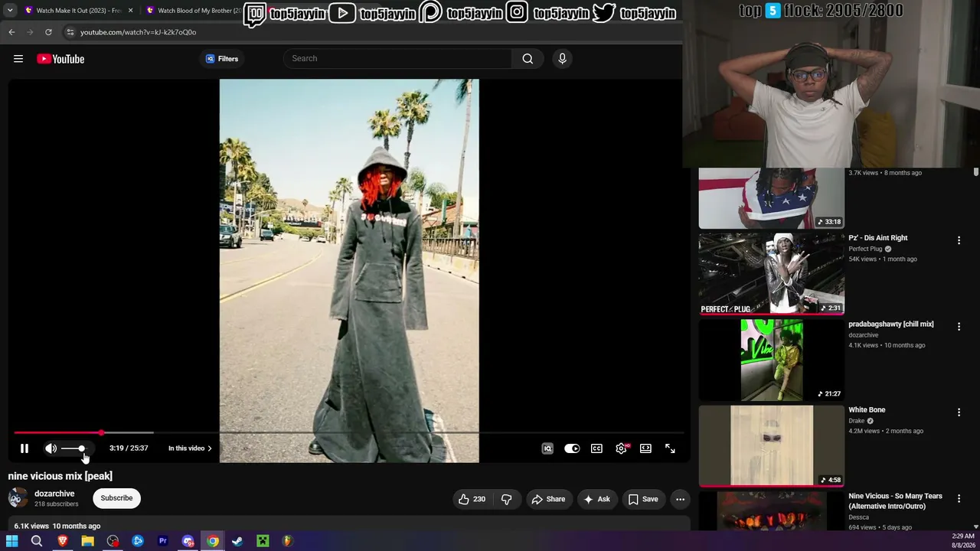Open more actions under the video
Image resolution: width=980 pixels, height=551 pixels.
click(x=680, y=500)
